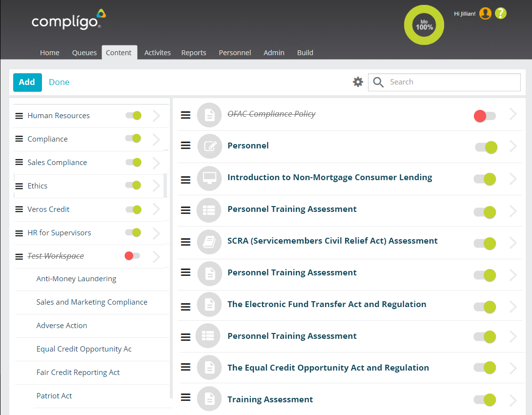The image size is (532, 415).
Task: Expand the Ethics workspace chevron
Action: tap(156, 186)
